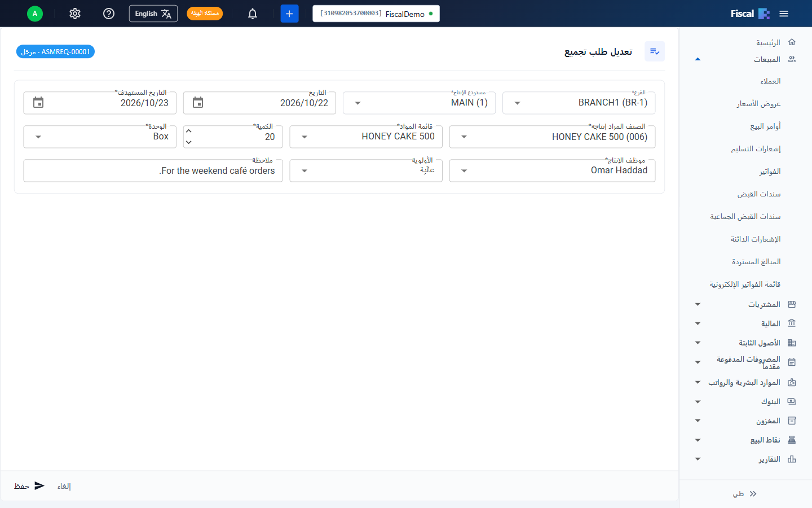Toggle the hamburger menu icon

click(x=784, y=14)
